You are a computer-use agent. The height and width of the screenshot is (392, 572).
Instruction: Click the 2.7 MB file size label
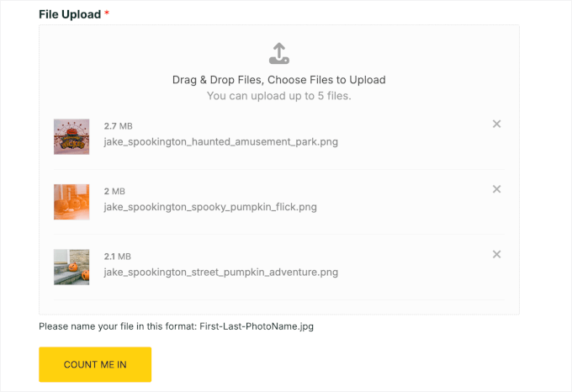[118, 126]
